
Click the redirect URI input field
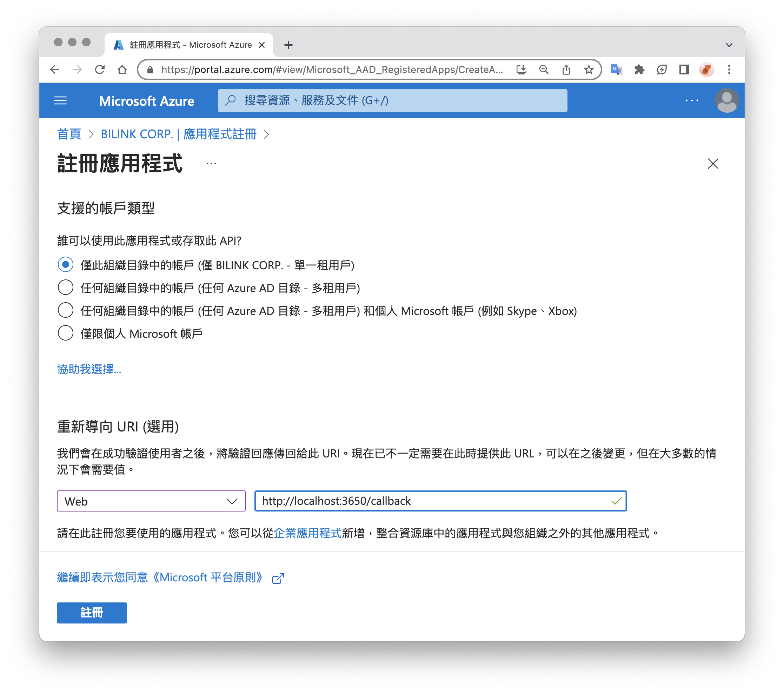(x=433, y=501)
